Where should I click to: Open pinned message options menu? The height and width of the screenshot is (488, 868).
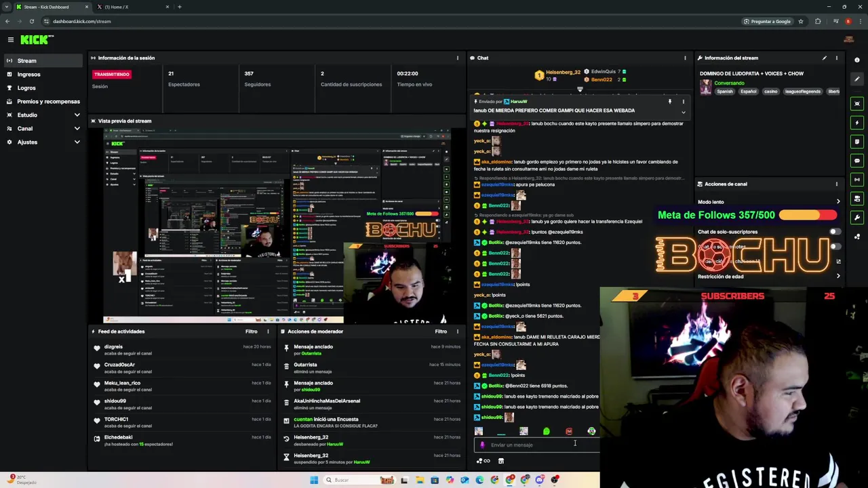(x=684, y=102)
